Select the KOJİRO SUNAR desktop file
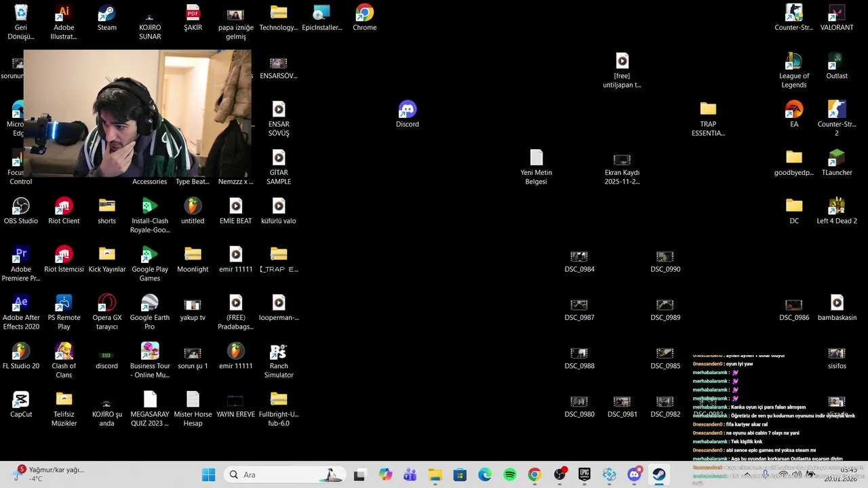Viewport: 868px width, 488px height. [x=150, y=22]
